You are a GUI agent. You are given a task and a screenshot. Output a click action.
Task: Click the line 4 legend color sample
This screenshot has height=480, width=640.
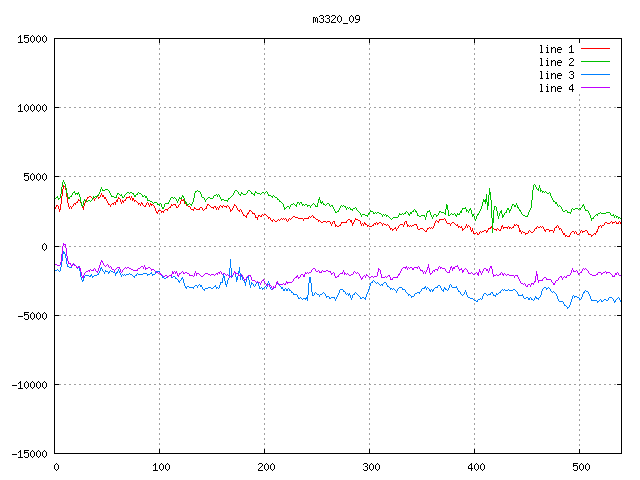[595, 88]
